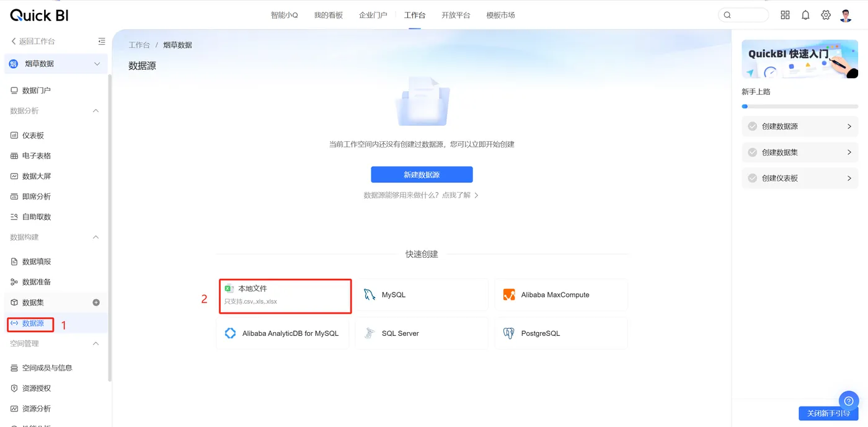Screen dimensions: 868x427
Task: Open 数据准备 in the sidebar
Action: [37, 282]
